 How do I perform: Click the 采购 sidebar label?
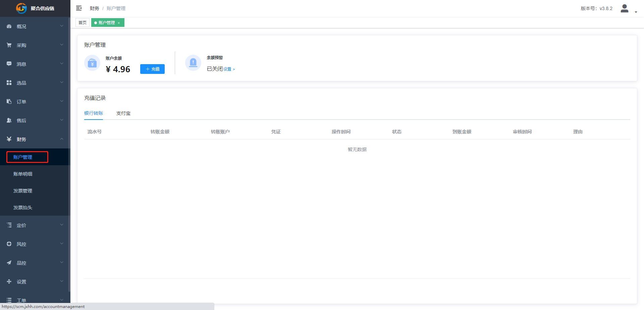pos(21,45)
